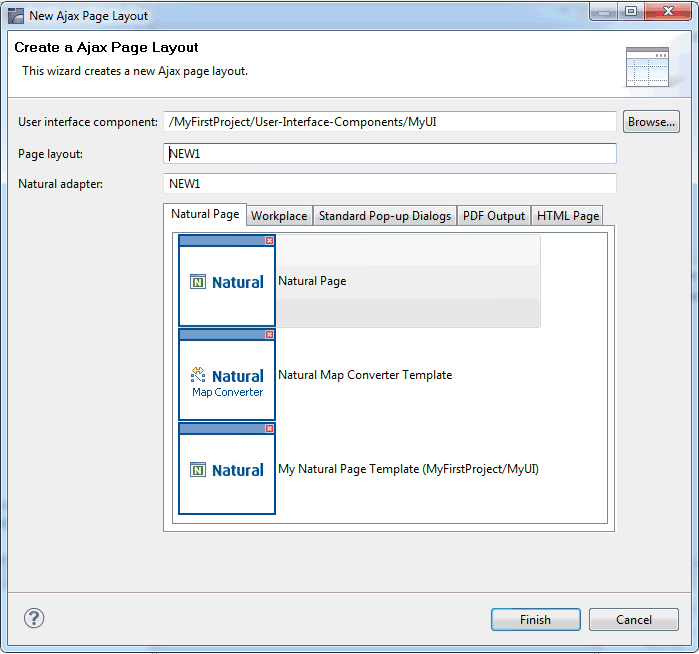The height and width of the screenshot is (654, 699).
Task: Click the wizard icon in title bar
Action: (x=16, y=15)
